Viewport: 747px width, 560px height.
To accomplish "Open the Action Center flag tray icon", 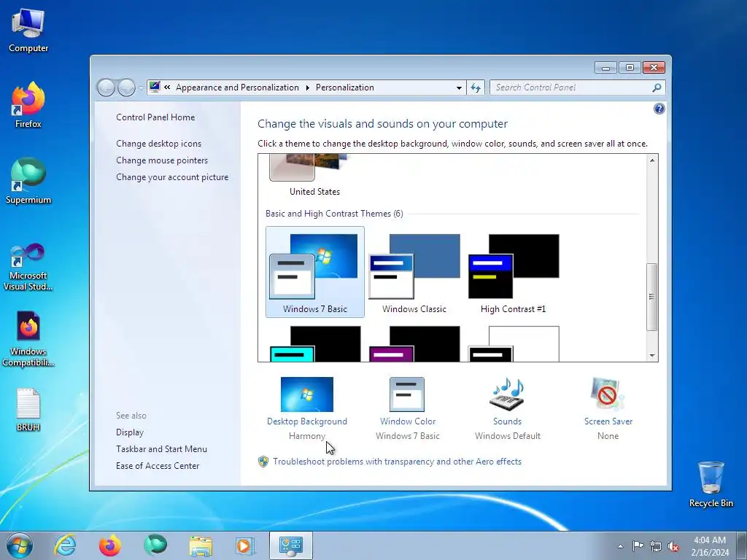I will [x=638, y=546].
